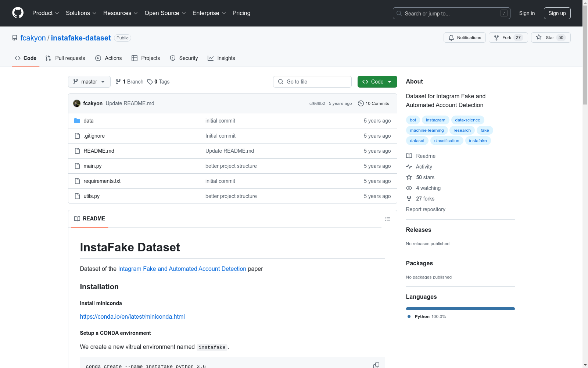
Task: Copy the conda create command
Action: (x=376, y=365)
